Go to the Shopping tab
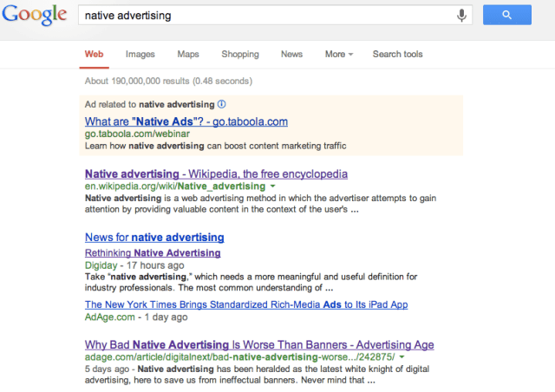 (x=240, y=54)
